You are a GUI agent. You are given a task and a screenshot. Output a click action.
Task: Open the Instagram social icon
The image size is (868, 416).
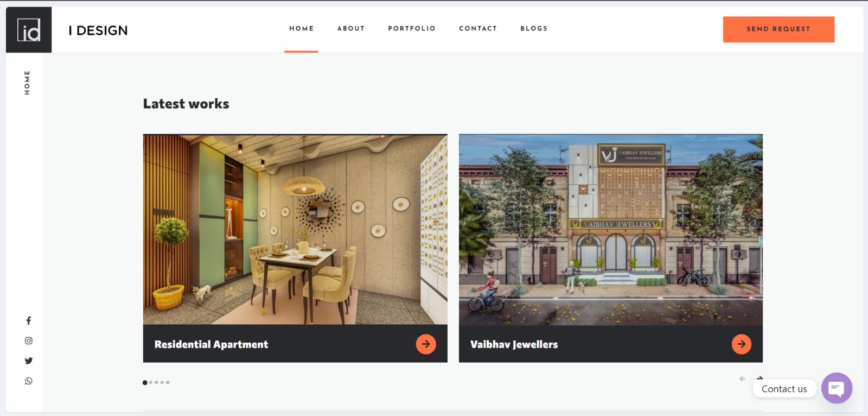(28, 341)
